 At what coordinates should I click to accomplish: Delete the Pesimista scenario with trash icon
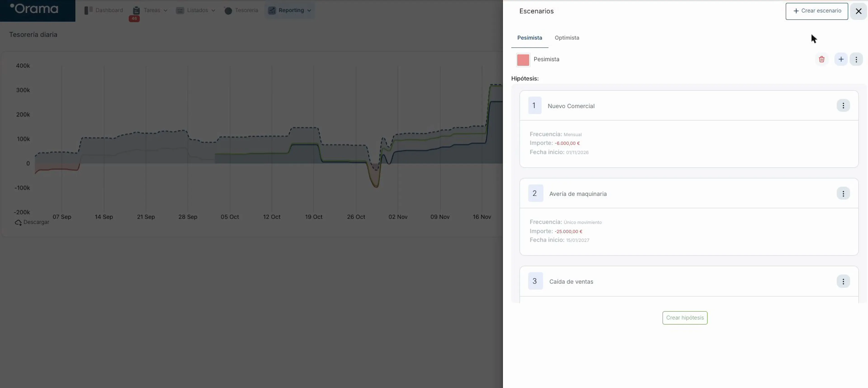click(x=821, y=59)
